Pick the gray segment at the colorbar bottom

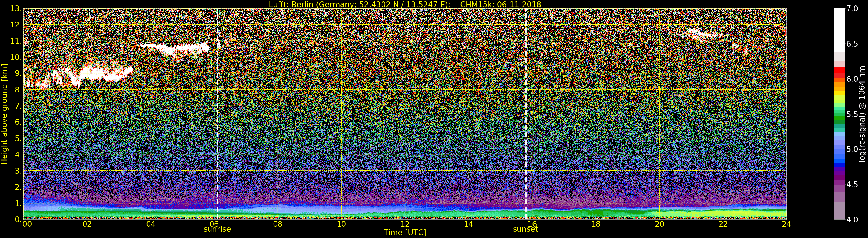coord(839,210)
